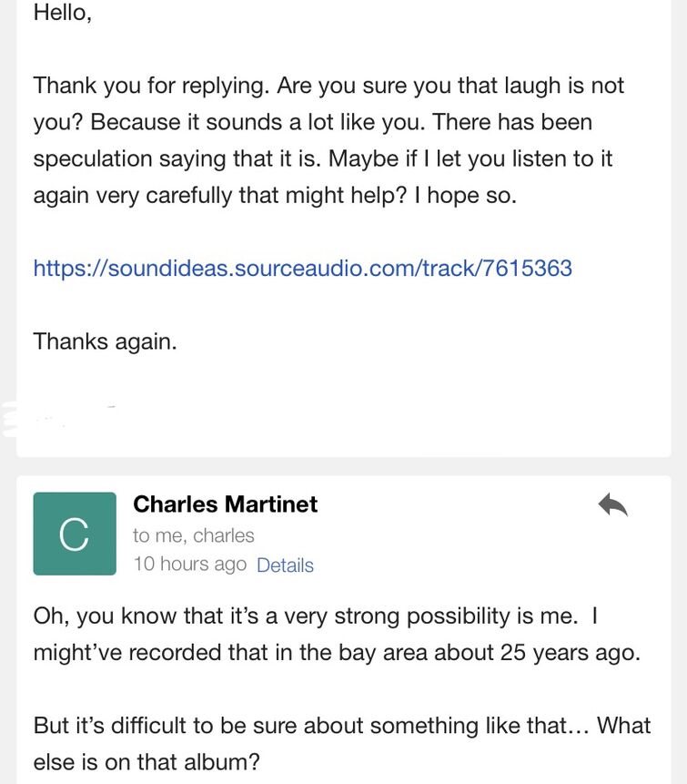This screenshot has width=687, height=784.
Task: Click the 'Thanks again.' closing line
Action: (105, 341)
